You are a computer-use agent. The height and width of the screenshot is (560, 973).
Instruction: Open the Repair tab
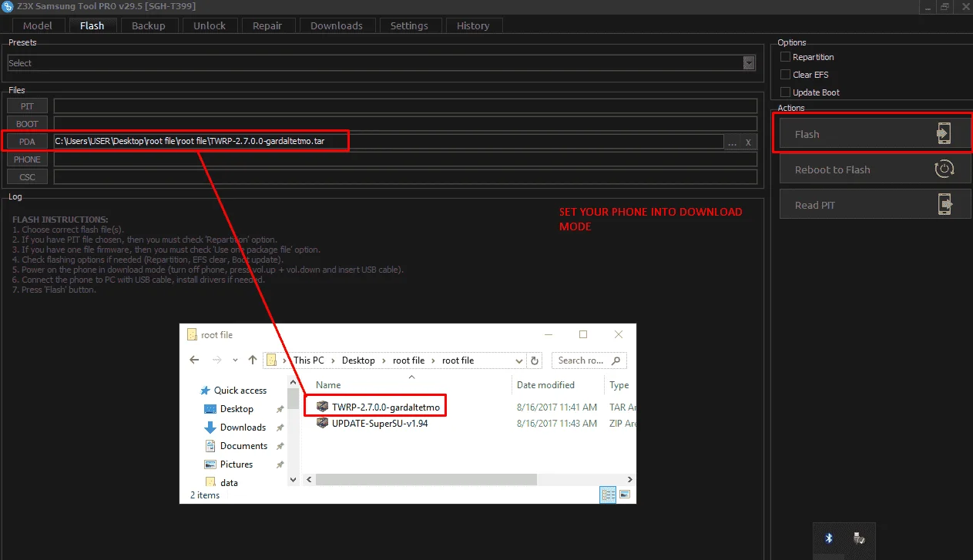[x=267, y=25]
